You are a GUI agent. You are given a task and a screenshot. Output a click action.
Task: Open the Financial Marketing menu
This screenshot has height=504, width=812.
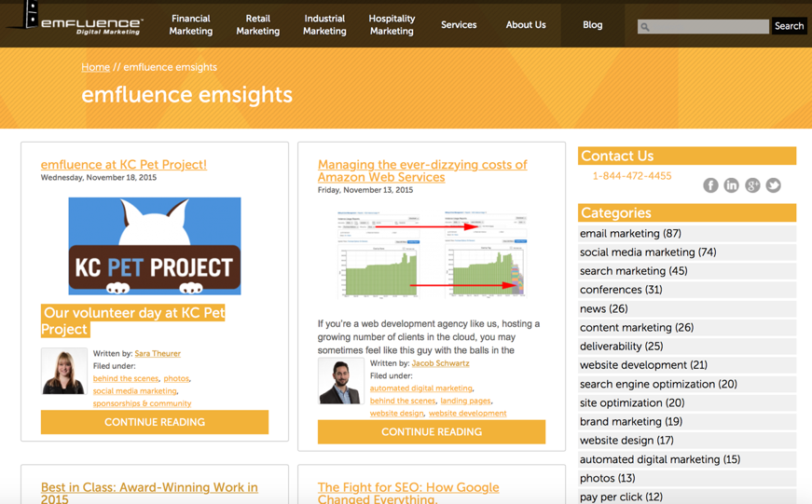191,25
